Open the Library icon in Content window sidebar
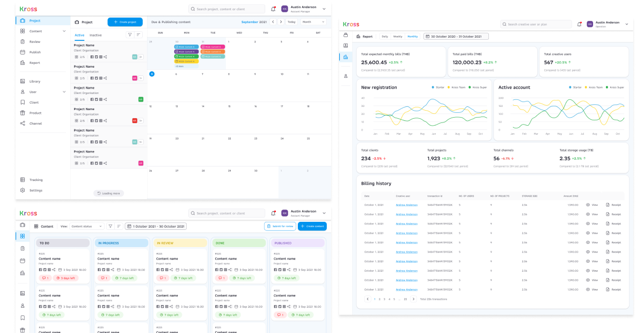This screenshot has width=644, height=333. (23, 293)
